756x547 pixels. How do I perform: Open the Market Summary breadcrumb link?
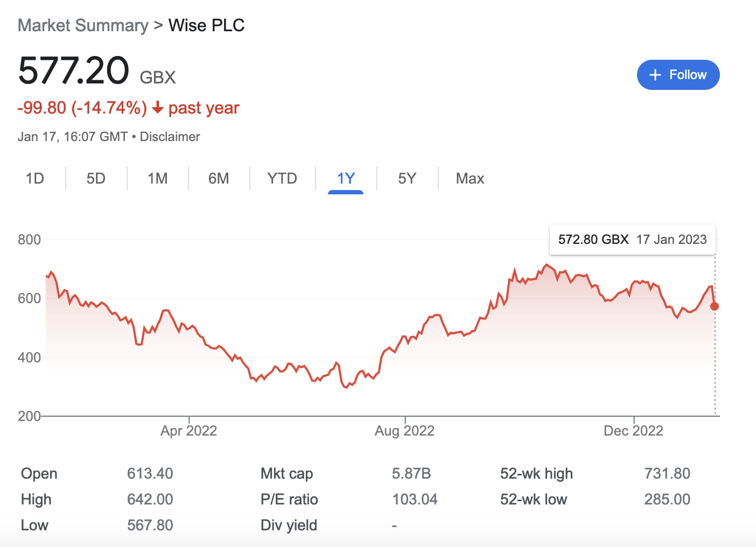point(83,25)
